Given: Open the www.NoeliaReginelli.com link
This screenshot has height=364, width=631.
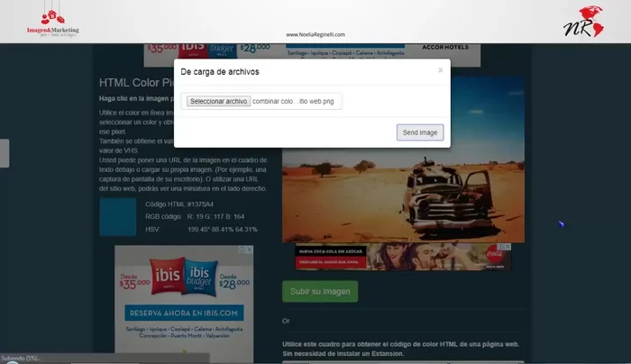Looking at the screenshot, I should point(315,34).
